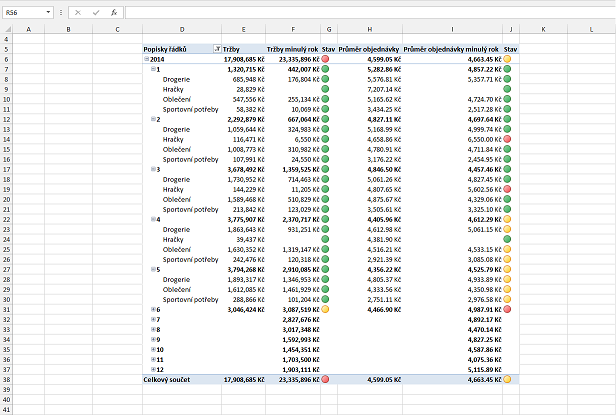Select cell with value 1,320,715 Kč
Viewport: 616px width, 415px height.
click(244, 69)
